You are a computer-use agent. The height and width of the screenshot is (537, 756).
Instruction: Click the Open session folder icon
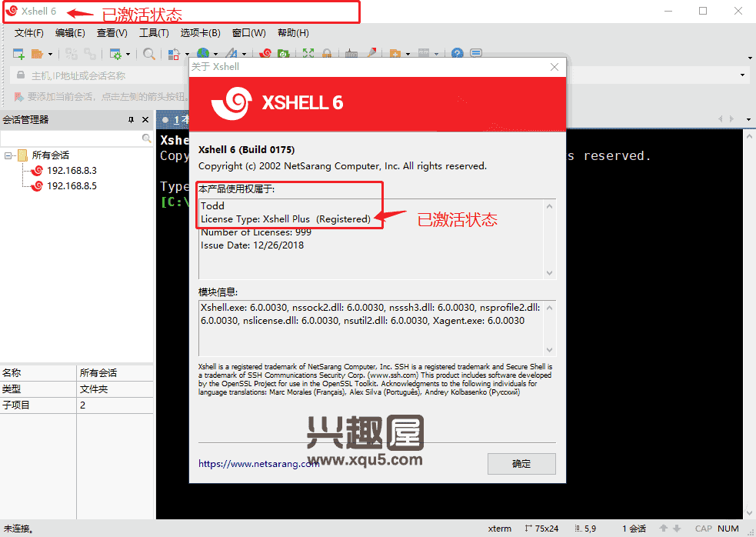[37, 54]
